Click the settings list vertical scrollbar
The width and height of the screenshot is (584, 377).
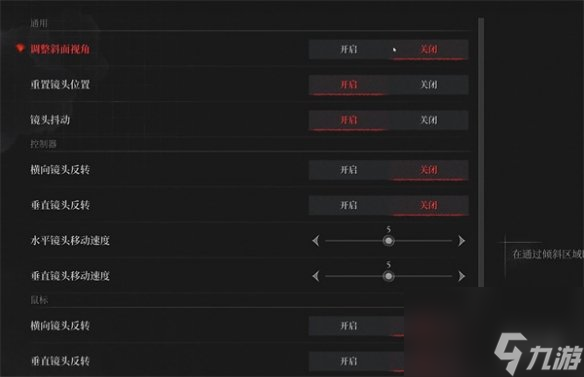click(x=481, y=152)
